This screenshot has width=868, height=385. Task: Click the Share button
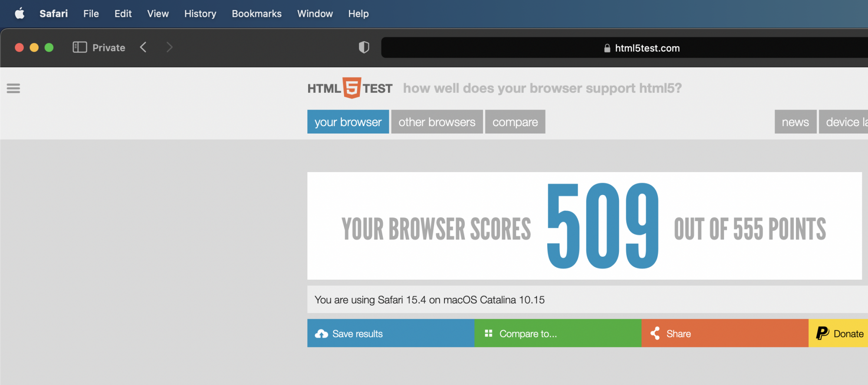pyautogui.click(x=725, y=333)
